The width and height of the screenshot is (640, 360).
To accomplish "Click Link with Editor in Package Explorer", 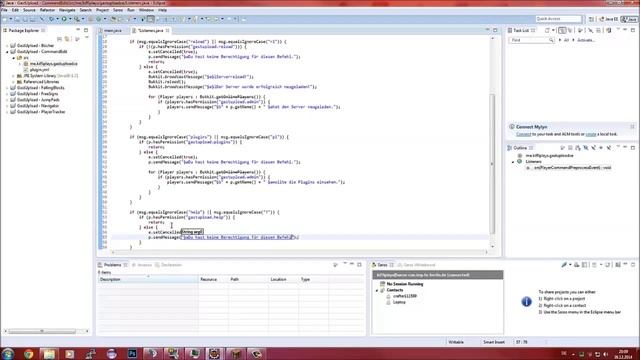I will coord(67,39).
